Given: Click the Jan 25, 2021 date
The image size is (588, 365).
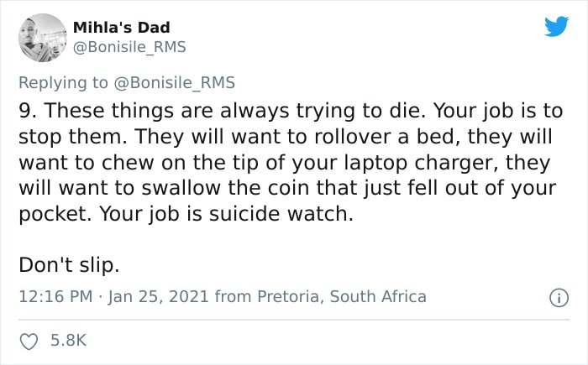Looking at the screenshot, I should pos(158,297).
